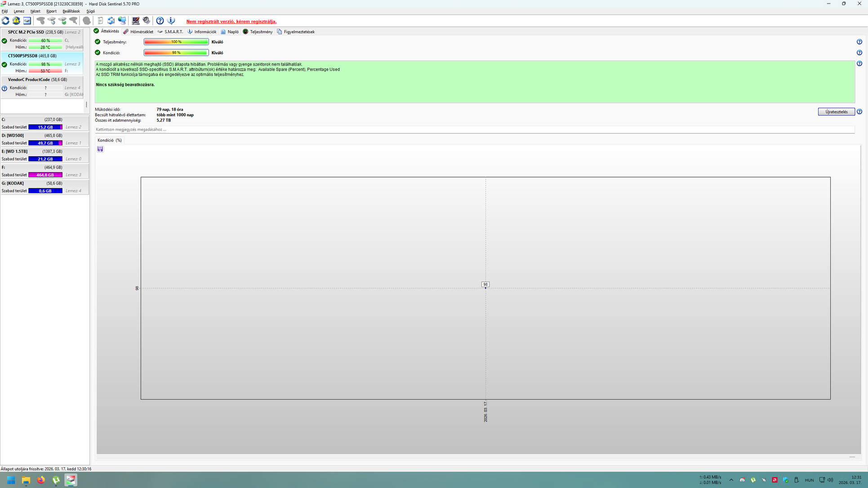Screen dimensions: 868x488
Task: Click the send email report icon
Action: tap(111, 21)
